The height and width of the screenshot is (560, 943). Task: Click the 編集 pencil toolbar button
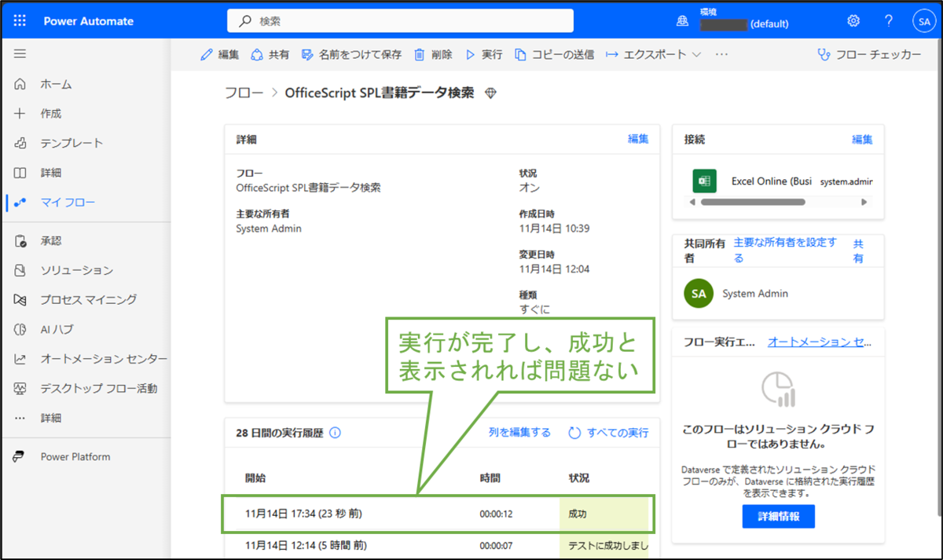click(x=220, y=54)
